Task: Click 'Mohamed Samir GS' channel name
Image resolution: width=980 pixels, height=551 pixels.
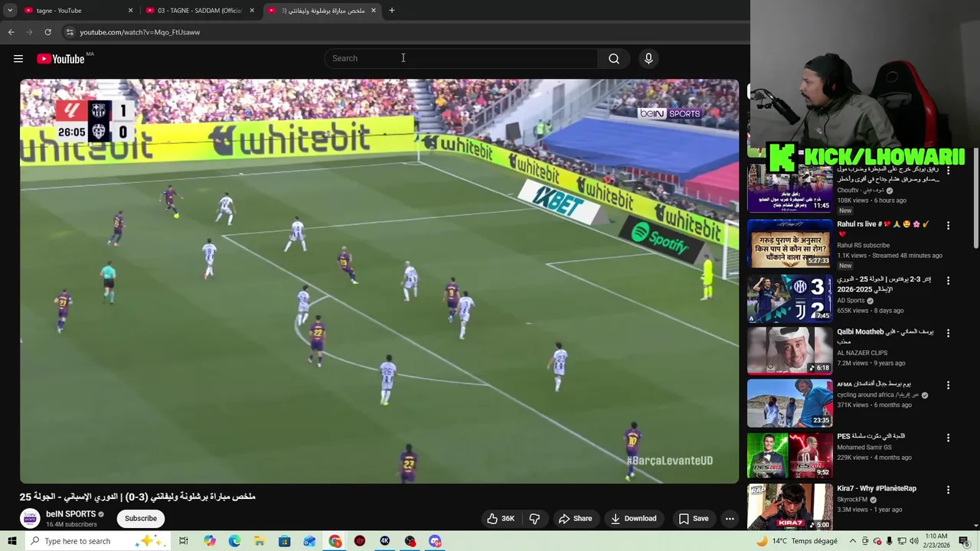Action: [x=864, y=447]
